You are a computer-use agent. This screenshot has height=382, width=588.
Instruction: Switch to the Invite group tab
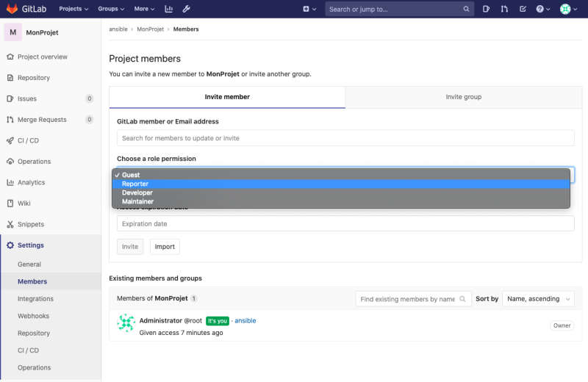[463, 97]
